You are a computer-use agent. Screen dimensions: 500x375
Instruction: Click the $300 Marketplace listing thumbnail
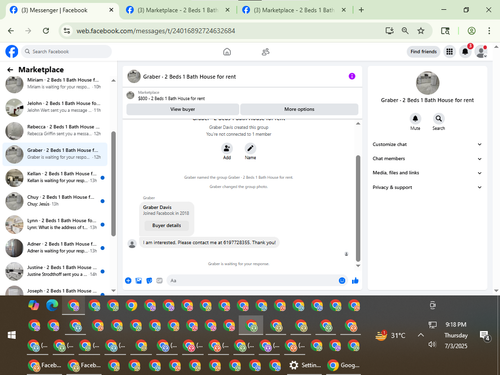coord(130,95)
